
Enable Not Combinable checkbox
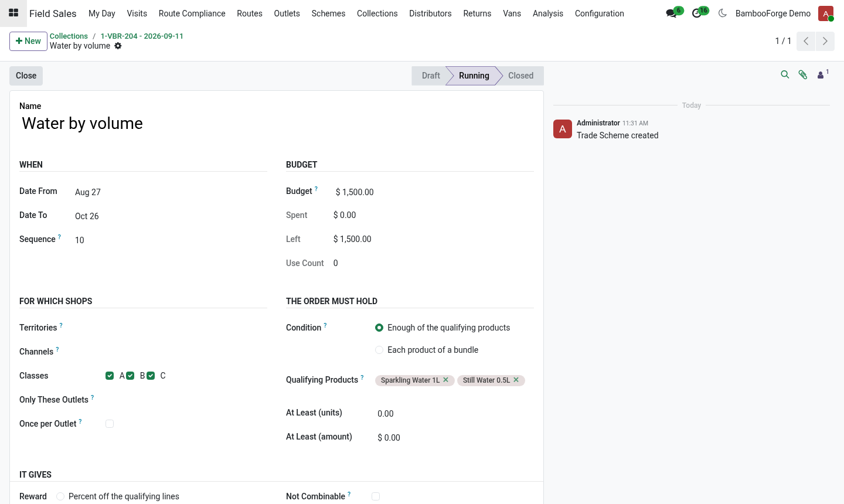(376, 496)
